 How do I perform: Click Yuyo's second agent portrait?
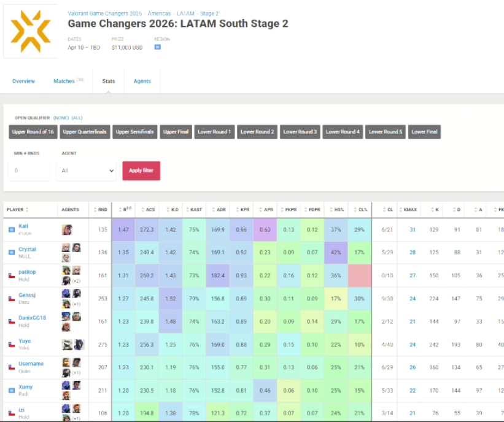(x=79, y=345)
